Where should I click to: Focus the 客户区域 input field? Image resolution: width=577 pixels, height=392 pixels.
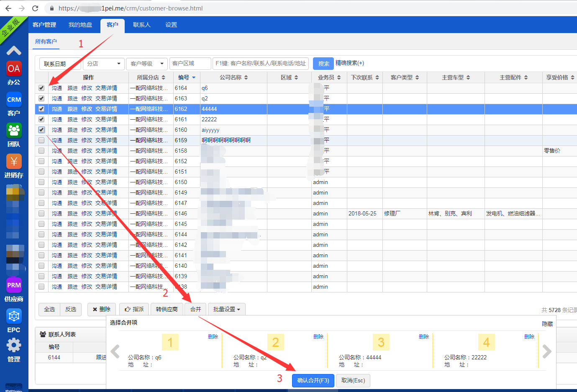pos(190,64)
